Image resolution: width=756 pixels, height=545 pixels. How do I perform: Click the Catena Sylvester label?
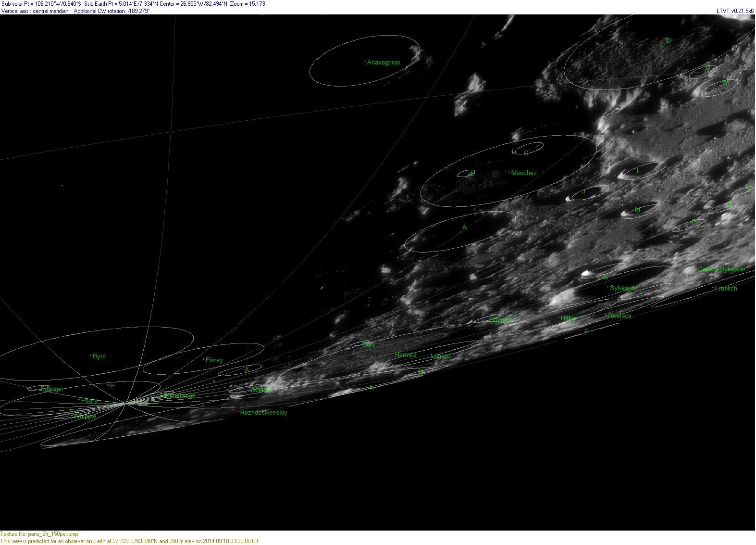pyautogui.click(x=721, y=269)
